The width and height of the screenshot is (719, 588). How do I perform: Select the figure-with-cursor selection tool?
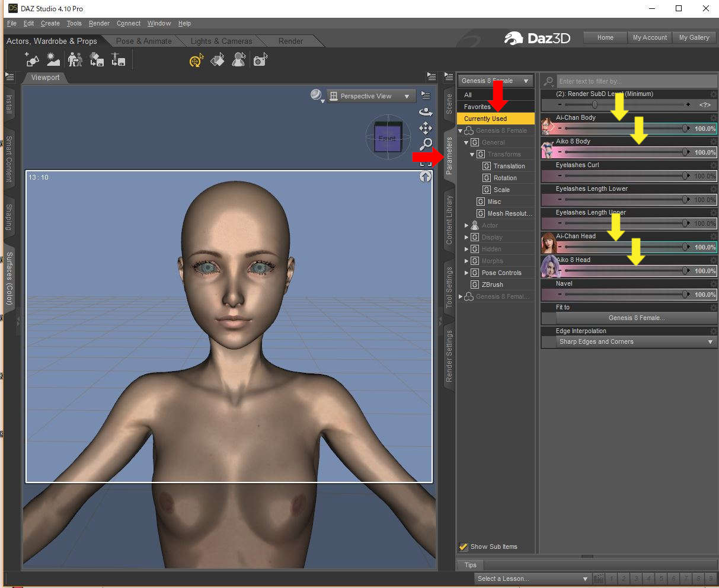coord(239,60)
